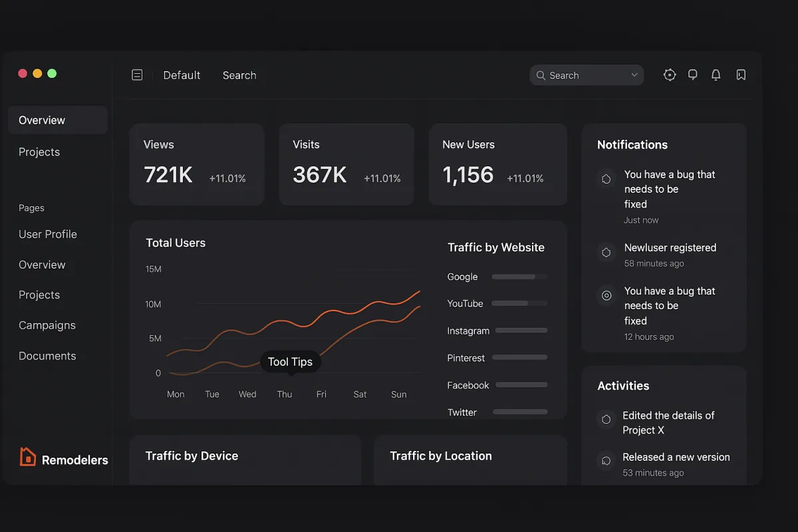Click the Instagram traffic bar

(x=521, y=331)
